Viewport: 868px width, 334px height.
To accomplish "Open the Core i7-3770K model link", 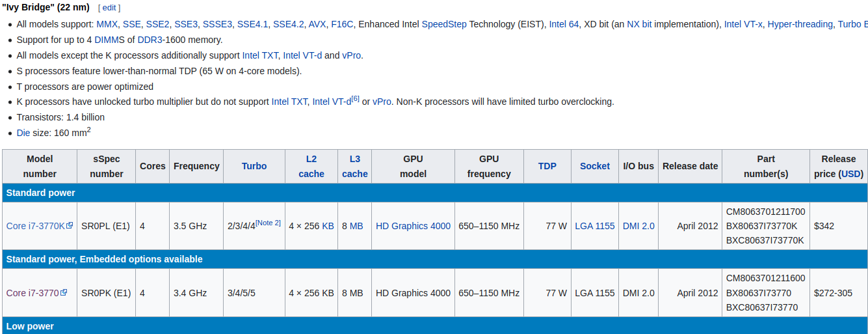I will pos(35,226).
